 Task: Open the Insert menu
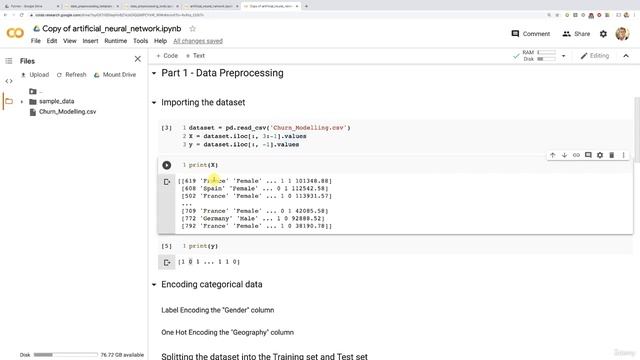[90, 41]
